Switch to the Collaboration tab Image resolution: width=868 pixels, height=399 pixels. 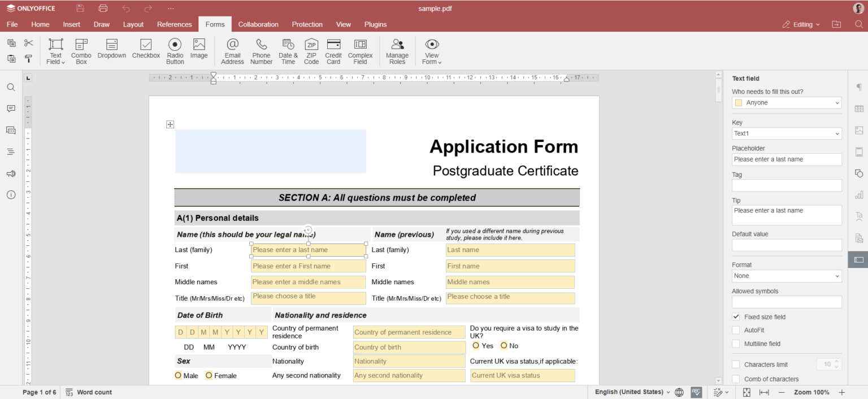click(258, 24)
